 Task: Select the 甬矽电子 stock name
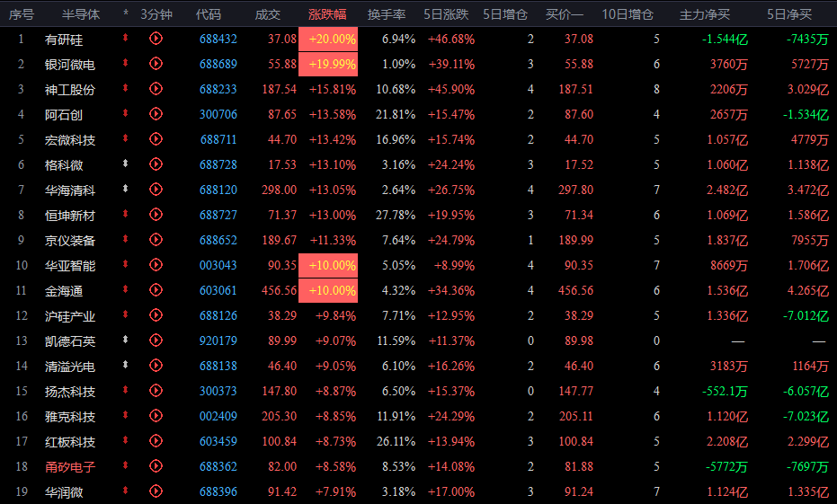coord(70,466)
